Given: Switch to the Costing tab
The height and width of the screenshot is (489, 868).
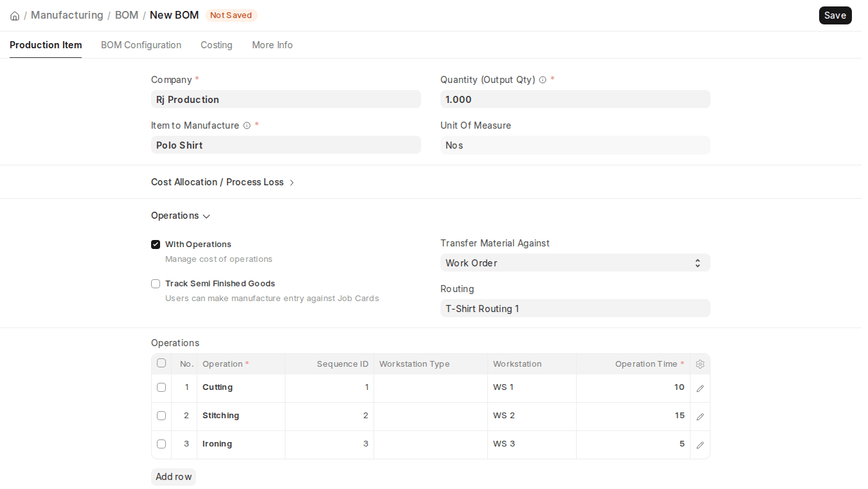Looking at the screenshot, I should click(x=216, y=45).
